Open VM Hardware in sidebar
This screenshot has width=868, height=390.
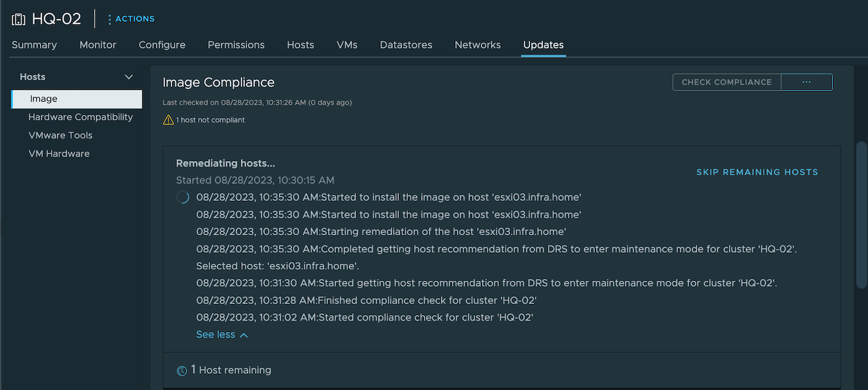pyautogui.click(x=59, y=154)
